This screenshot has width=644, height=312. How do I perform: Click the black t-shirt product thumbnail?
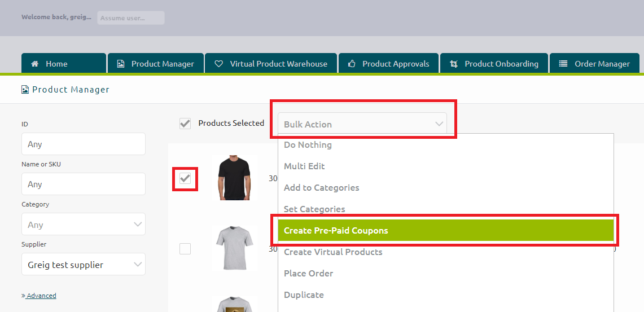point(234,178)
